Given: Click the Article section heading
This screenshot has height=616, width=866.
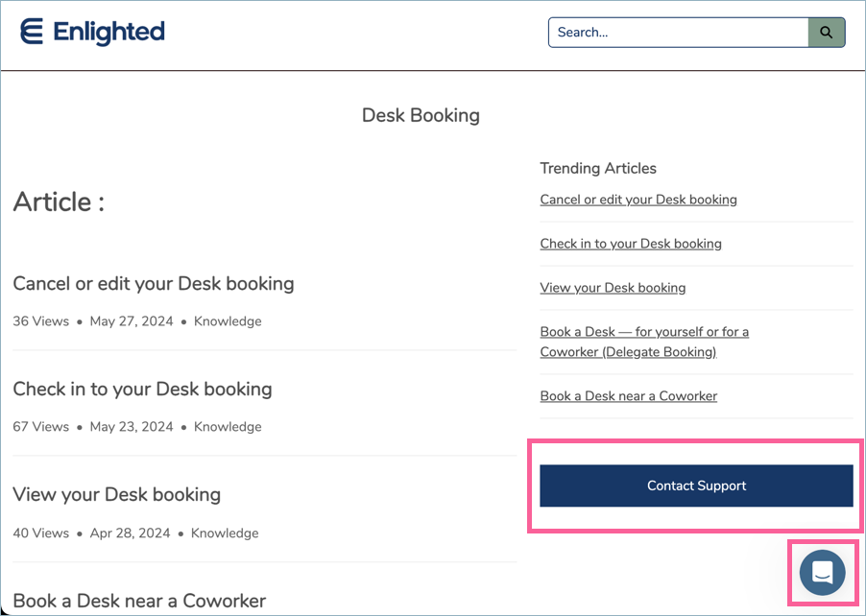Looking at the screenshot, I should (x=59, y=202).
